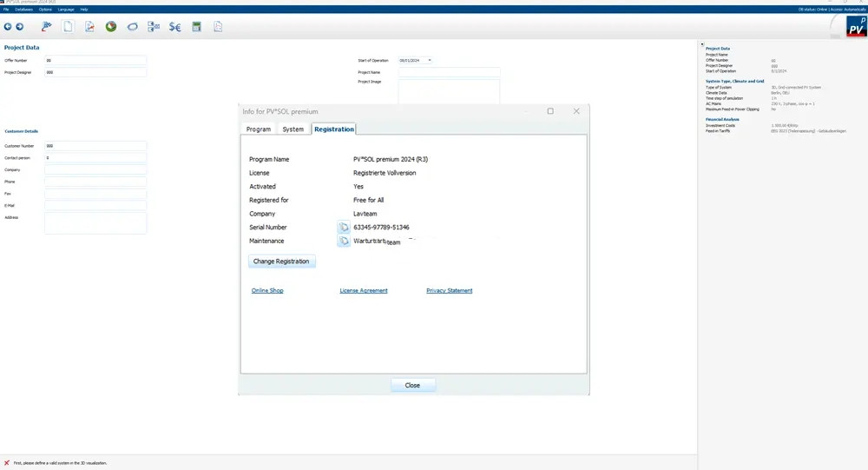The width and height of the screenshot is (868, 470).
Task: Click the E-Mail input field
Action: click(95, 206)
